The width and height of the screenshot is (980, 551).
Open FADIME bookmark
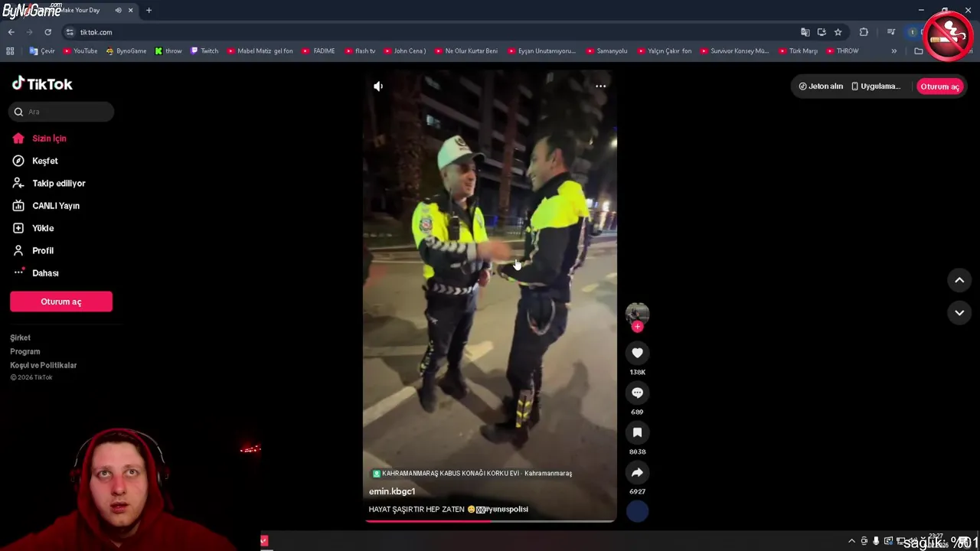(318, 51)
